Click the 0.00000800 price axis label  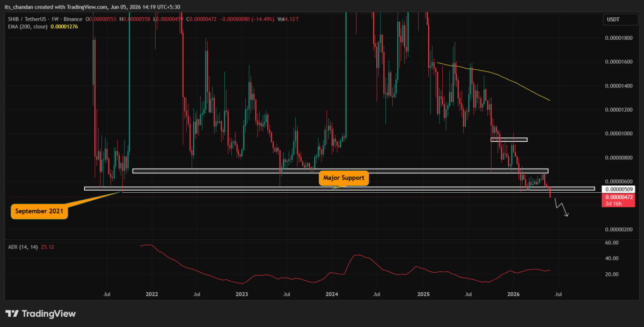(x=619, y=158)
